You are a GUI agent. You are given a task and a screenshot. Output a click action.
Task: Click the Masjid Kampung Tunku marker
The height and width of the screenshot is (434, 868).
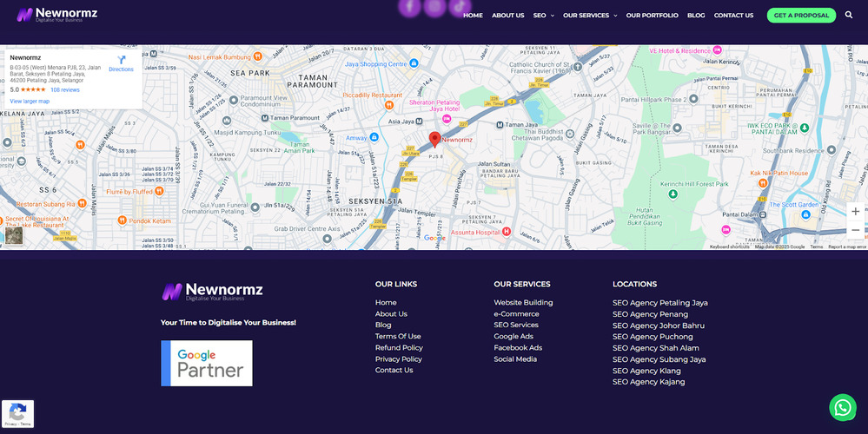pos(227,121)
